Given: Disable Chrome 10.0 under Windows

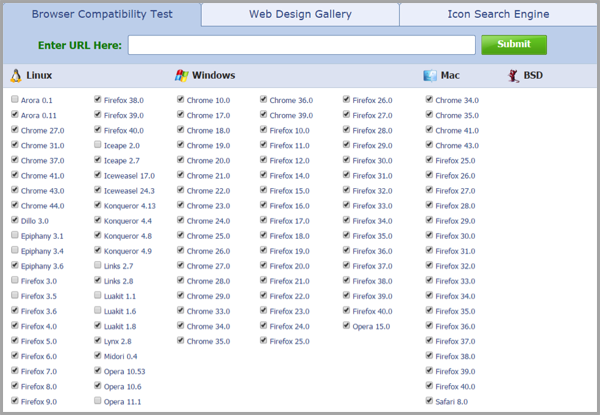Looking at the screenshot, I should [x=181, y=99].
